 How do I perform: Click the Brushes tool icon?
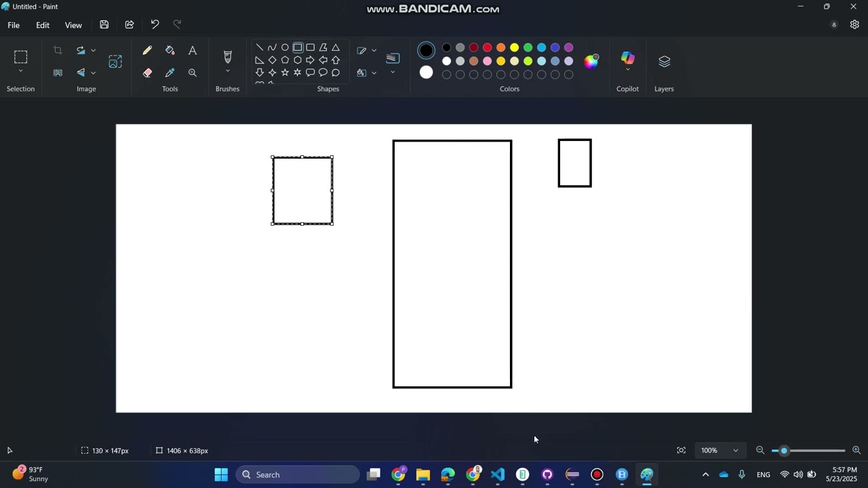[x=227, y=56]
